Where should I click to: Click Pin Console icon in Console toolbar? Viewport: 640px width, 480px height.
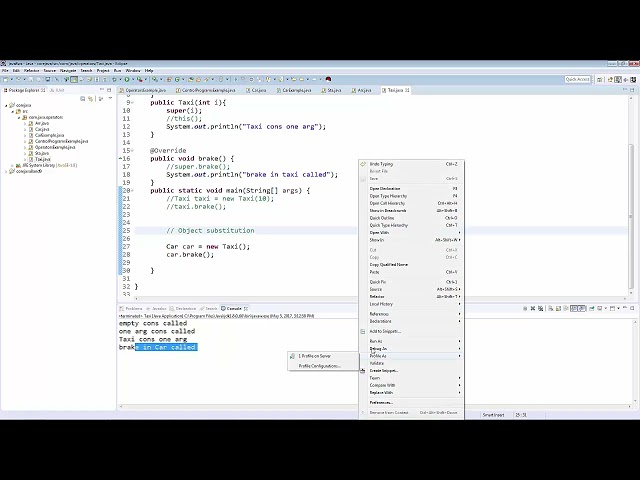(x=591, y=308)
